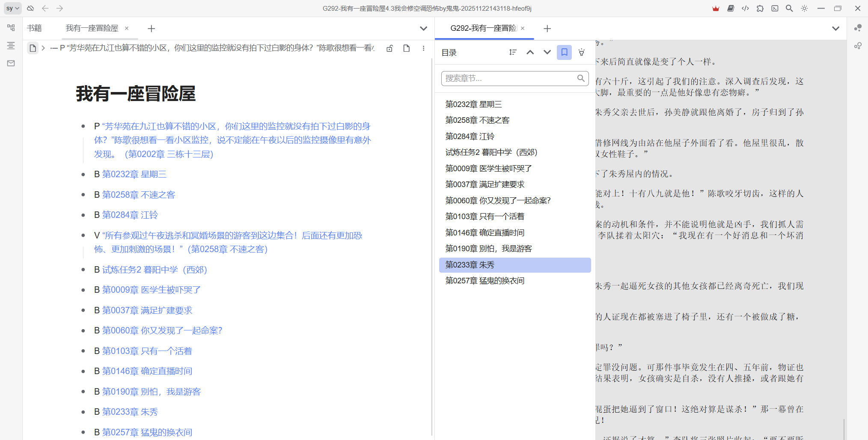Screen dimensions: 868x440
Task: Click the red crown membership icon
Action: pos(716,8)
